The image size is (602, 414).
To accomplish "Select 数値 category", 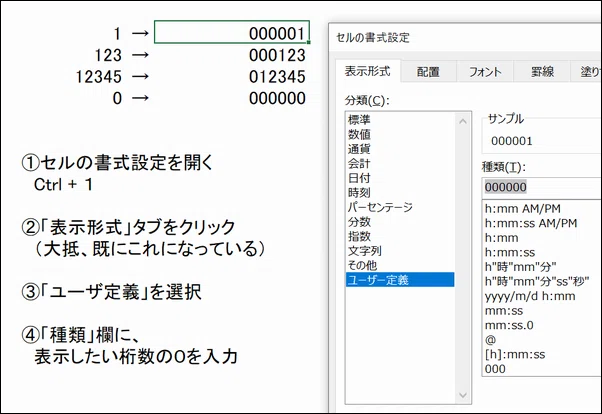I will [400, 134].
